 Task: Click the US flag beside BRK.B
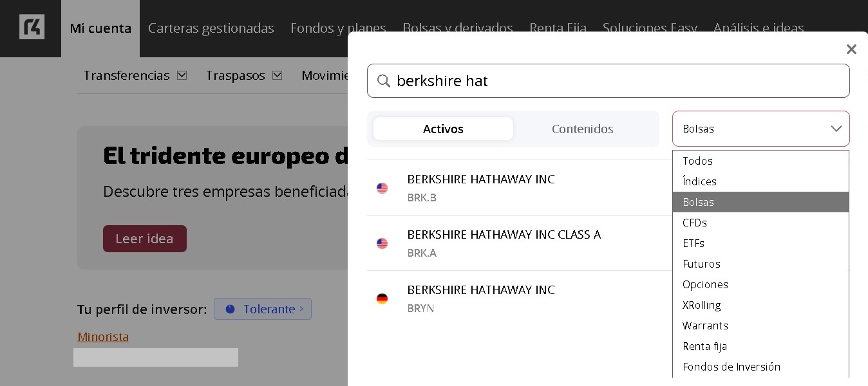click(382, 188)
